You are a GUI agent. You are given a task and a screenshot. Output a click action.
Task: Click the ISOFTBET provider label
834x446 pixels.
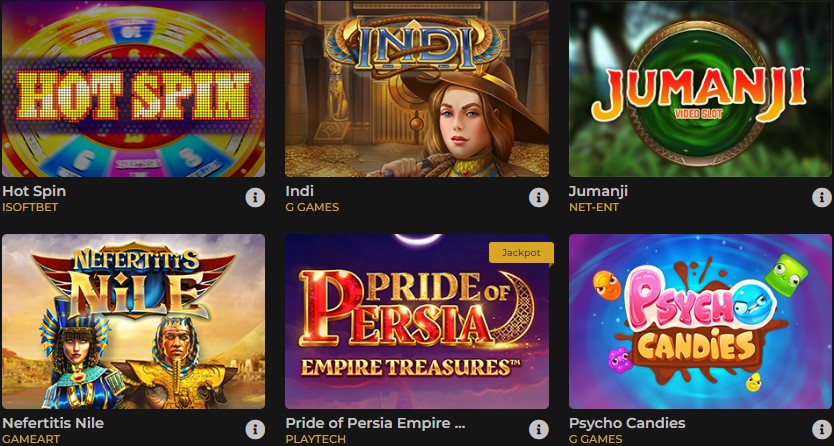coord(30,207)
